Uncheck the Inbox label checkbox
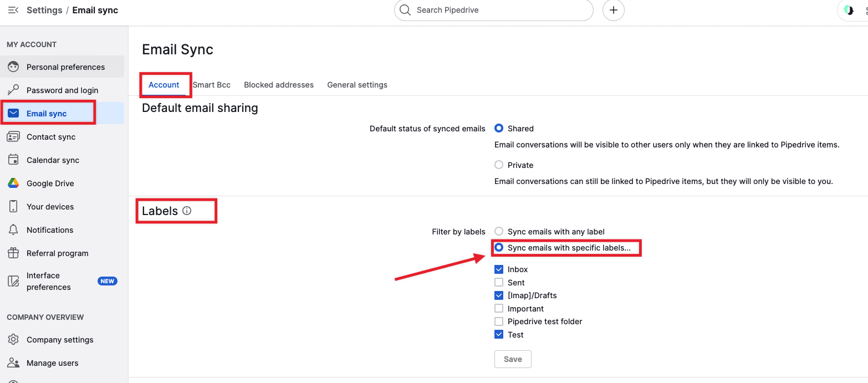This screenshot has width=868, height=383. tap(499, 269)
